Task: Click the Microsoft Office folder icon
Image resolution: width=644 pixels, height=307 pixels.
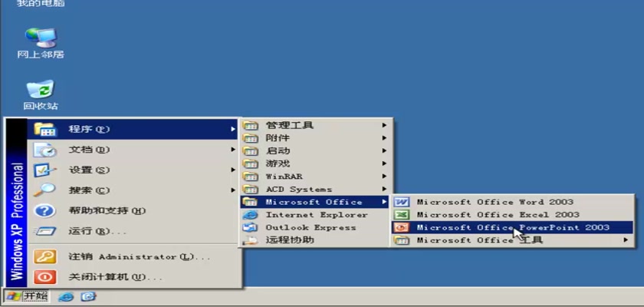Action: tap(250, 202)
